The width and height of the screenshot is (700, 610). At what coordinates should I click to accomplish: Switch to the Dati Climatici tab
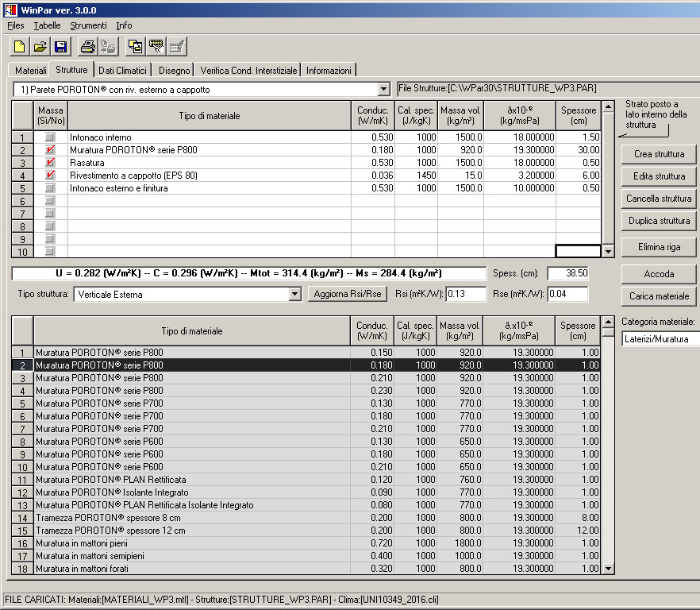122,71
